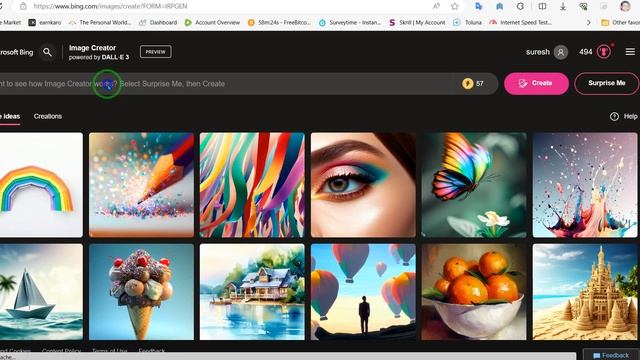
Task: Open the lake house watercolor thumbnail
Action: coord(252,292)
